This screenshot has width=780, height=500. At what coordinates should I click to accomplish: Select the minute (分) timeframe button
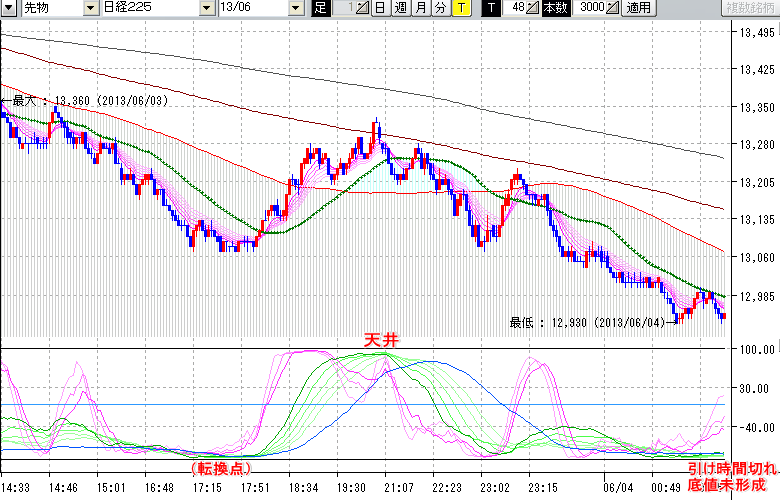pyautogui.click(x=440, y=8)
